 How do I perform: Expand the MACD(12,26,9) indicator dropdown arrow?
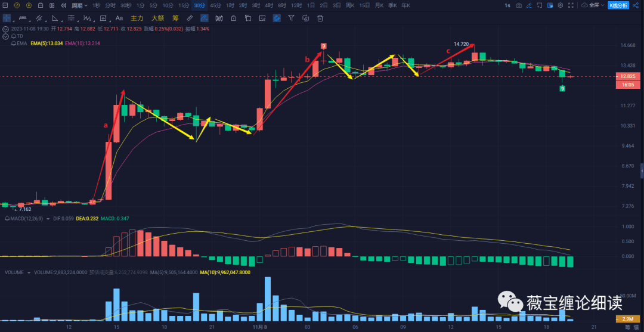[49, 219]
